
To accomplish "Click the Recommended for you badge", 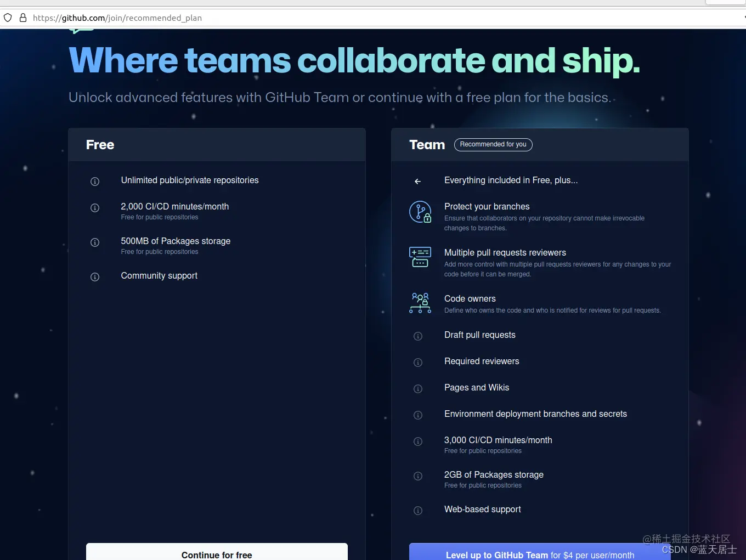I will click(x=493, y=144).
